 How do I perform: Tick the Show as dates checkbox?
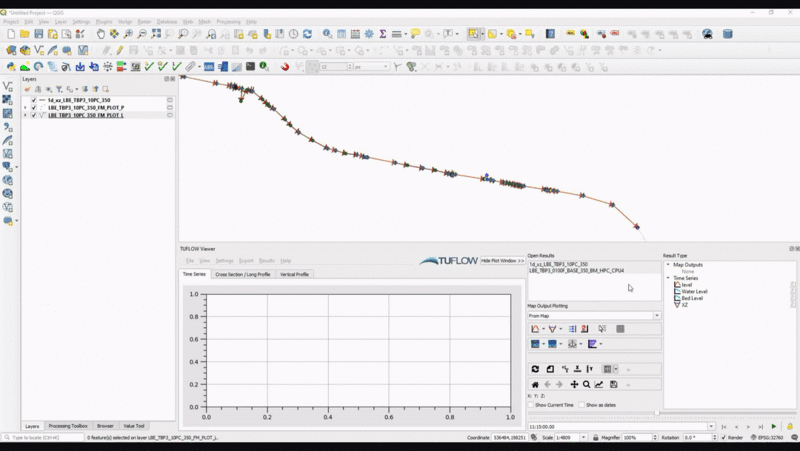point(581,405)
